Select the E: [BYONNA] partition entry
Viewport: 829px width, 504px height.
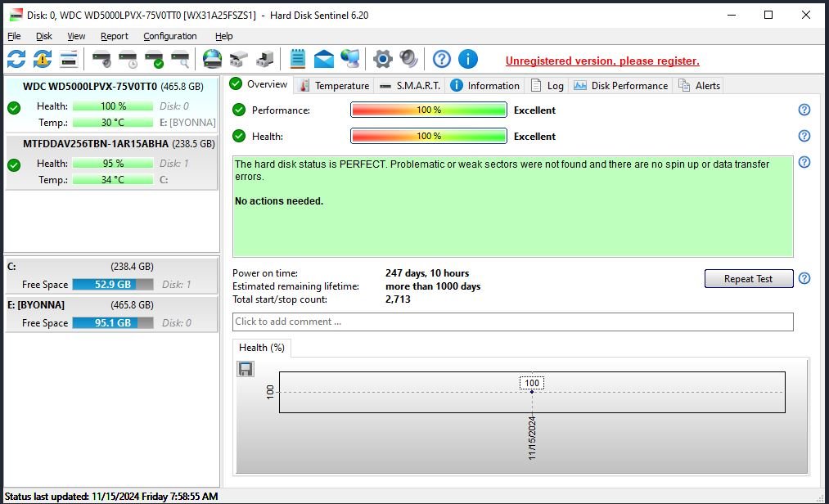pos(111,313)
